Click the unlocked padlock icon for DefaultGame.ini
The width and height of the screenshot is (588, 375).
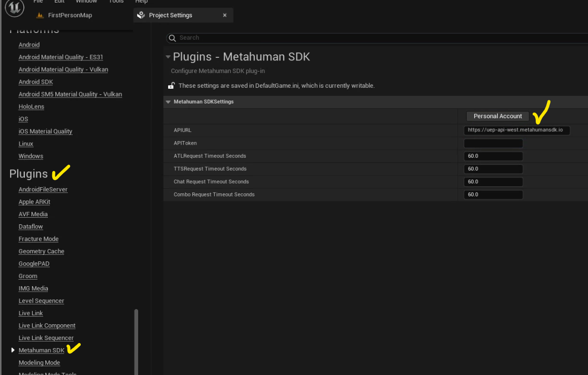[x=171, y=85]
